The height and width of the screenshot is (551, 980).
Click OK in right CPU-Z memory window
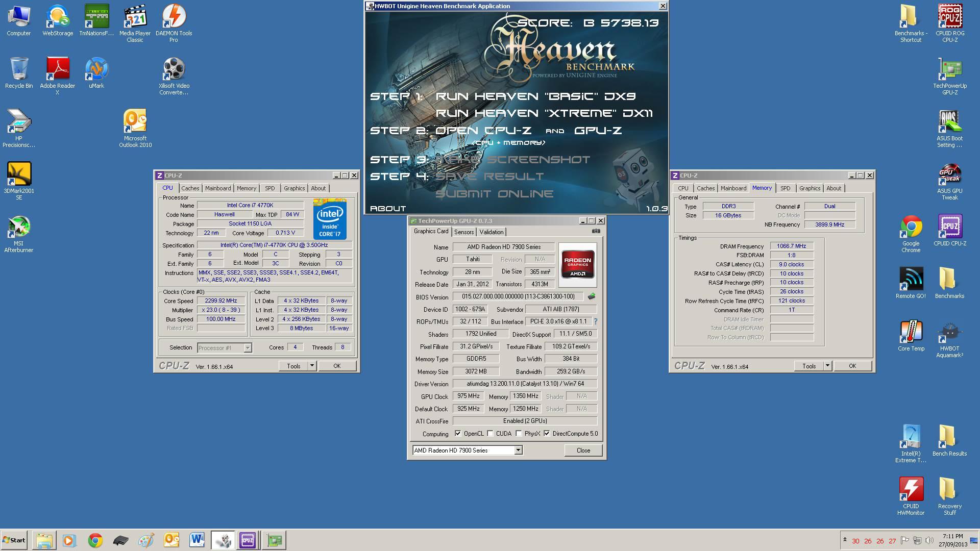pyautogui.click(x=852, y=366)
